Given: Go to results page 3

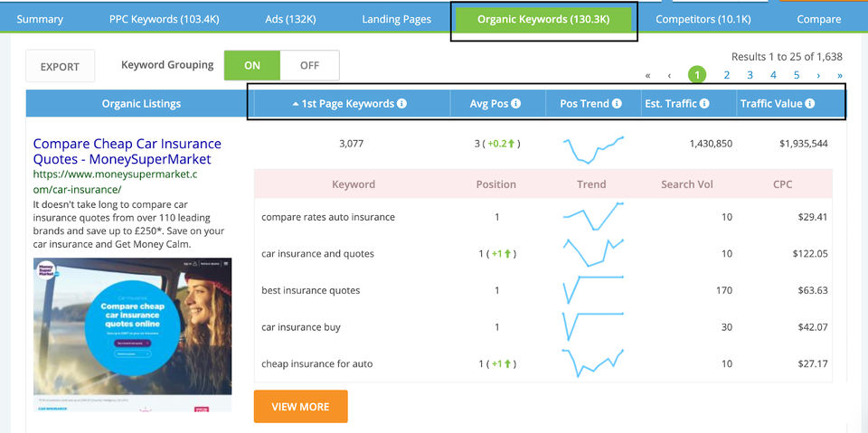Looking at the screenshot, I should pyautogui.click(x=750, y=75).
